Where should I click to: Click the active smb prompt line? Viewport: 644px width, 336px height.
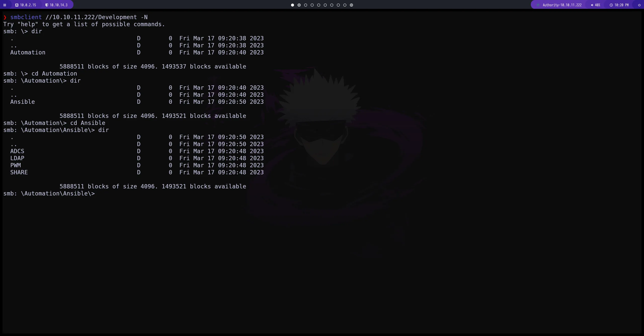coord(49,193)
